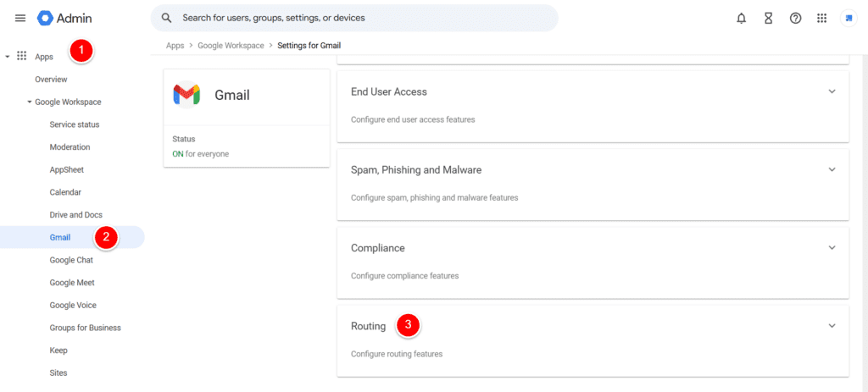Open the Spam, Phishing and Malware heading
This screenshot has height=392, width=868.
pyautogui.click(x=416, y=169)
